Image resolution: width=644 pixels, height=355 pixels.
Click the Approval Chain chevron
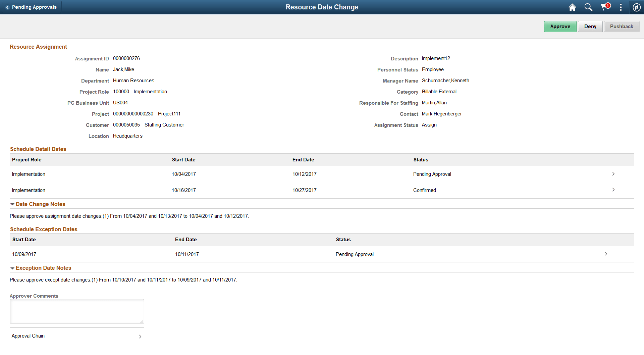pyautogui.click(x=140, y=336)
